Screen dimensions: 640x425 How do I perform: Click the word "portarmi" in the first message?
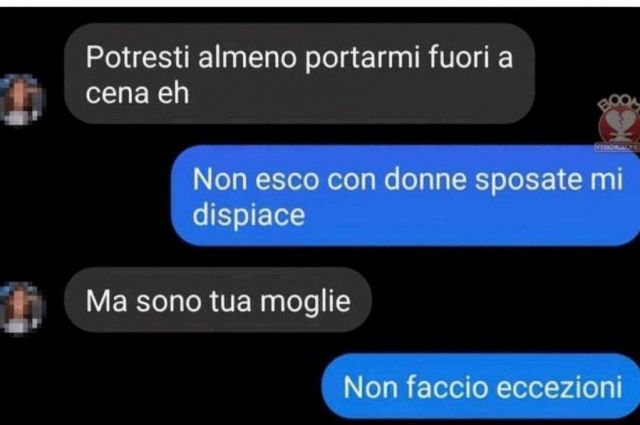click(362, 58)
